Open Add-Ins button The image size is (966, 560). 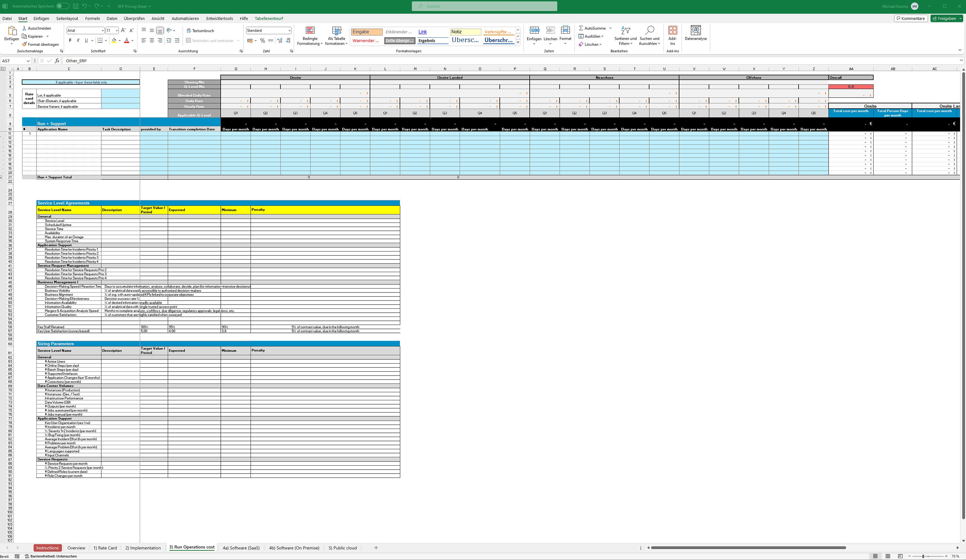pyautogui.click(x=673, y=36)
